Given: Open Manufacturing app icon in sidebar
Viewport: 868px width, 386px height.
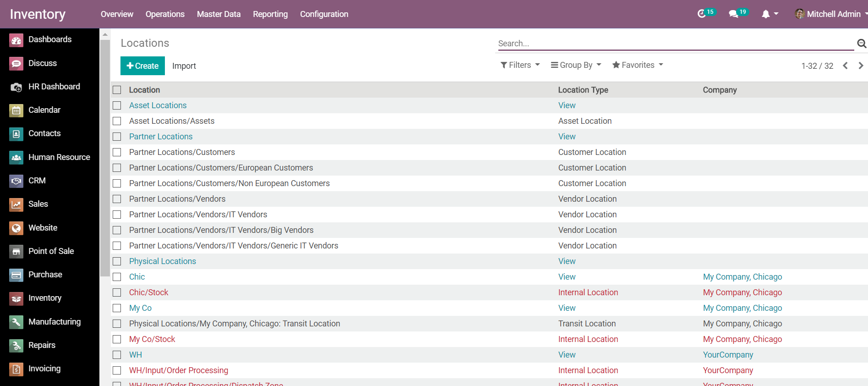Looking at the screenshot, I should tap(16, 322).
